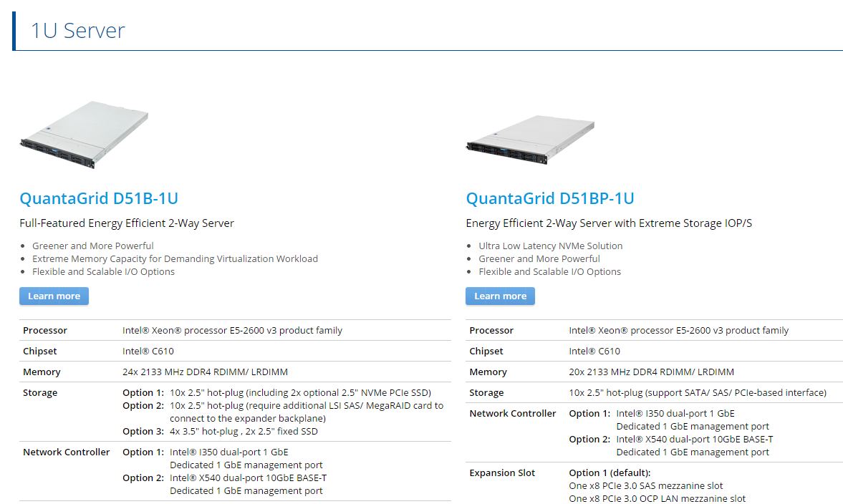Click '20x 2133 MHz DDR4 RDIMM/ LRDIMM' memory value
Viewport: 843px width, 504px height.
(651, 372)
